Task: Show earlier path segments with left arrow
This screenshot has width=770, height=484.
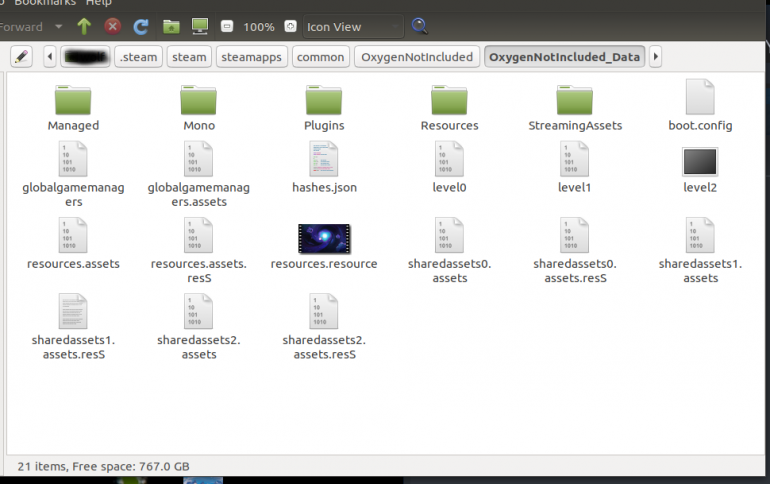Action: point(49,57)
